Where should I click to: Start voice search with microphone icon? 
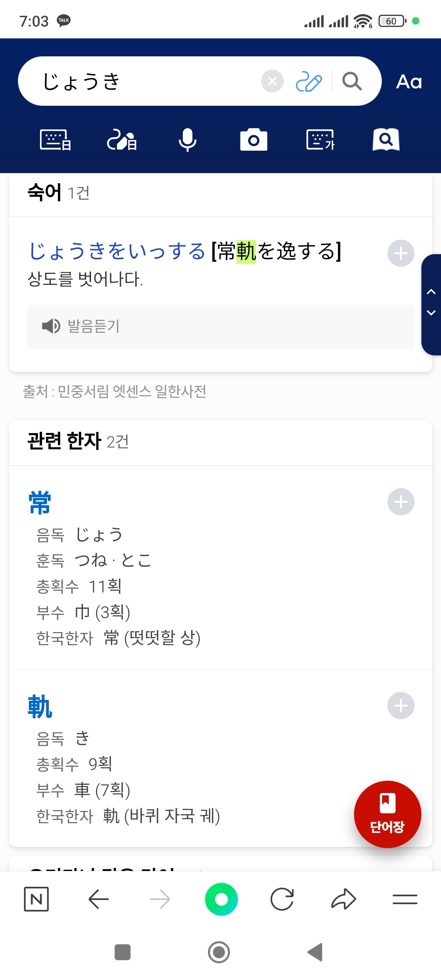click(x=187, y=140)
